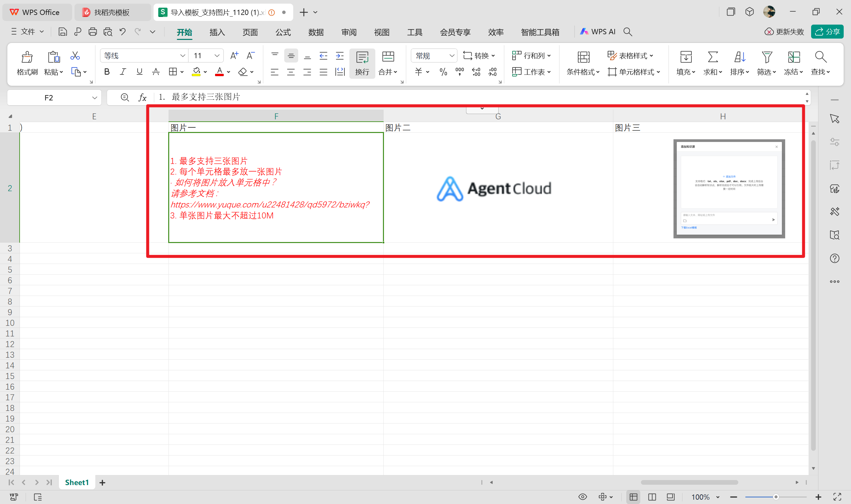Toggle align left button
The height and width of the screenshot is (504, 851).
click(x=274, y=72)
